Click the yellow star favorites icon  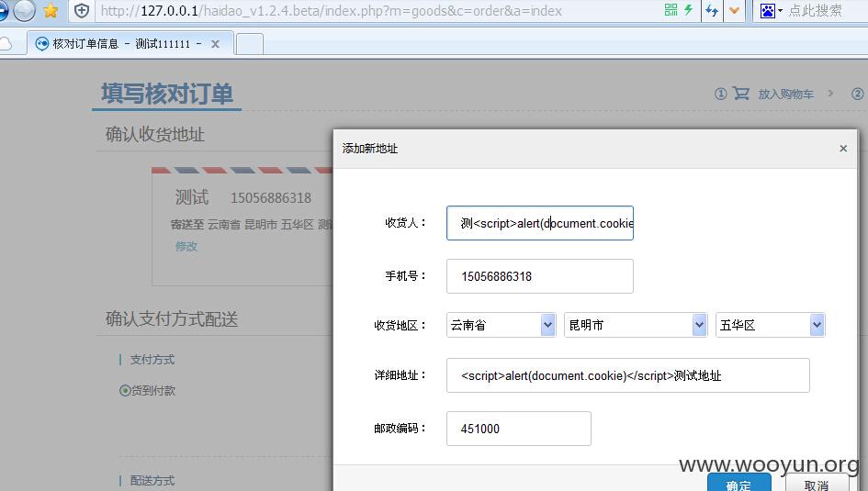coord(51,10)
